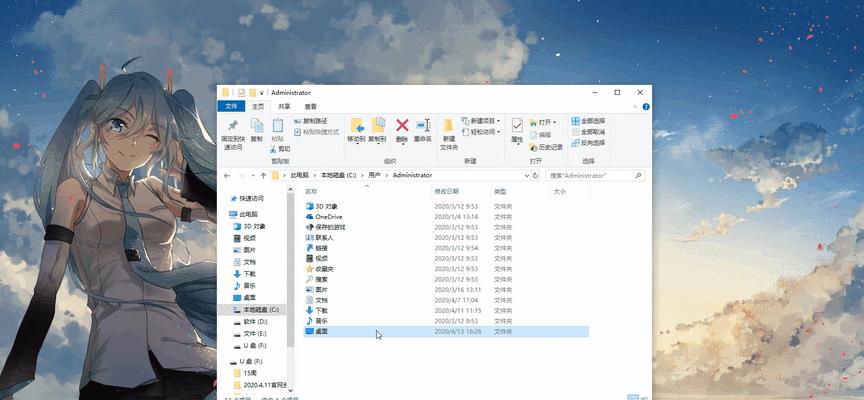Click 本地磁盘 (C:) in the address breadcrumb
864x400 pixels.
pos(339,175)
